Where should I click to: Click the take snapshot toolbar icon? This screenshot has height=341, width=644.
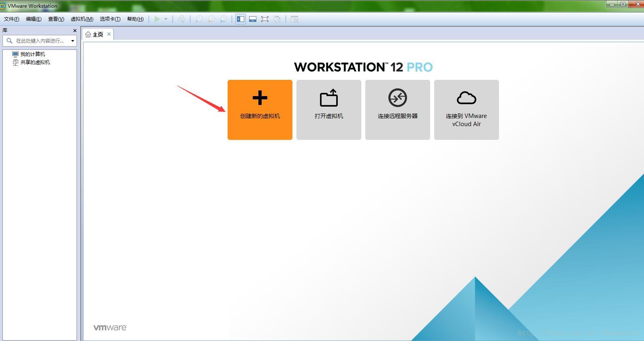coord(199,19)
